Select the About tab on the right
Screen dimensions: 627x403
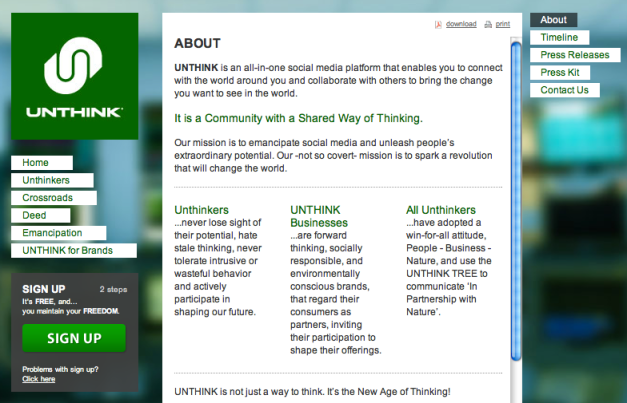[553, 20]
